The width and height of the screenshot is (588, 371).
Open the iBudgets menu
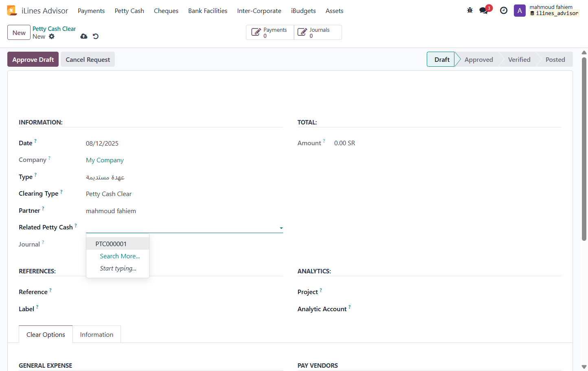point(303,11)
